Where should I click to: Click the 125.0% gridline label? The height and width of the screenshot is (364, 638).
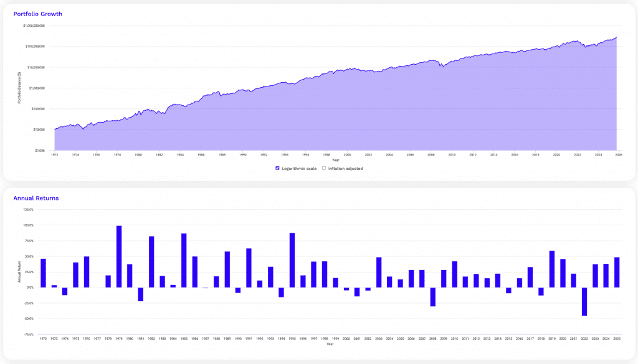click(x=30, y=210)
